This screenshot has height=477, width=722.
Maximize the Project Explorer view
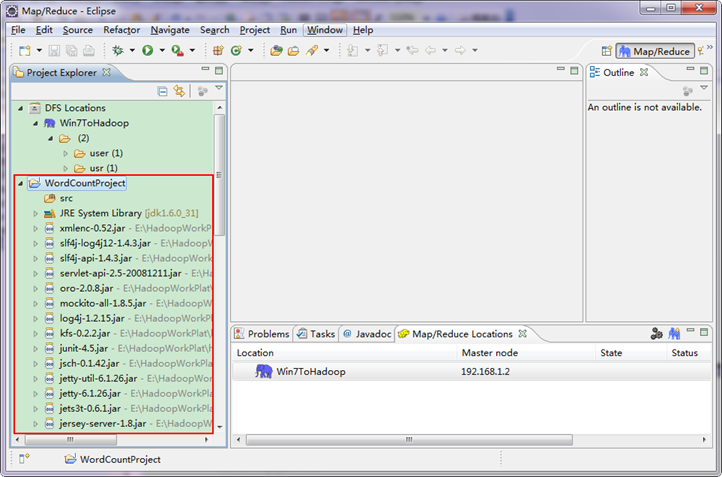(x=219, y=70)
